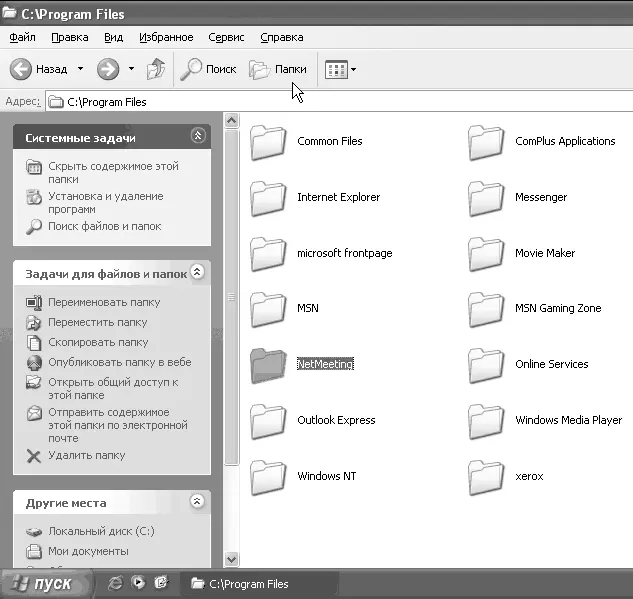Screen dimensions: 633x599
Task: Click Открыть общий доступ к этой папке
Action: [x=113, y=388]
